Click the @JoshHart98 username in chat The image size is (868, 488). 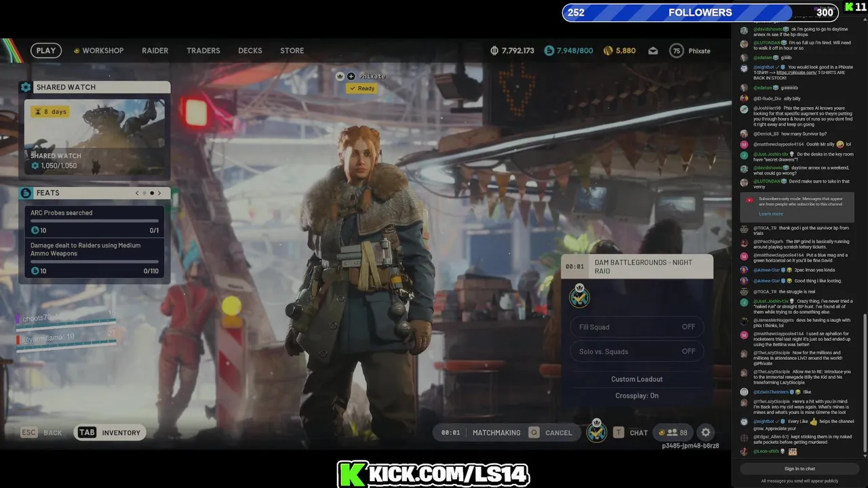click(x=768, y=108)
